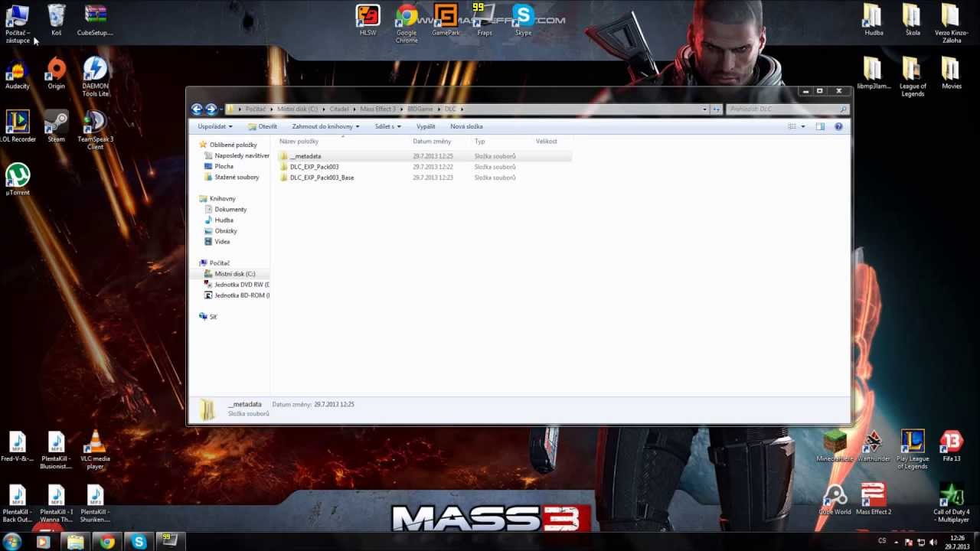Open the Sdílet s dropdown

point(387,126)
